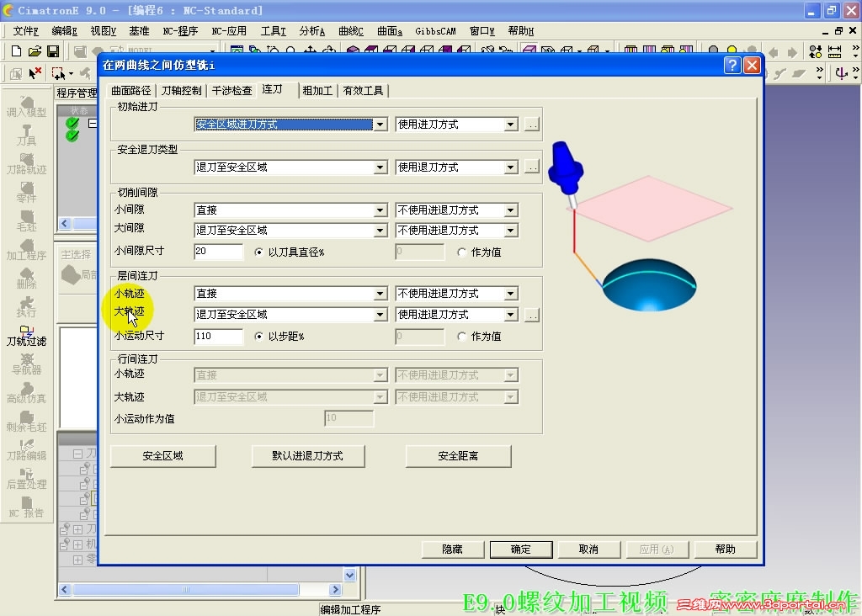Click 小运动尺寸 value field showing 110
This screenshot has width=862, height=616.
point(218,337)
